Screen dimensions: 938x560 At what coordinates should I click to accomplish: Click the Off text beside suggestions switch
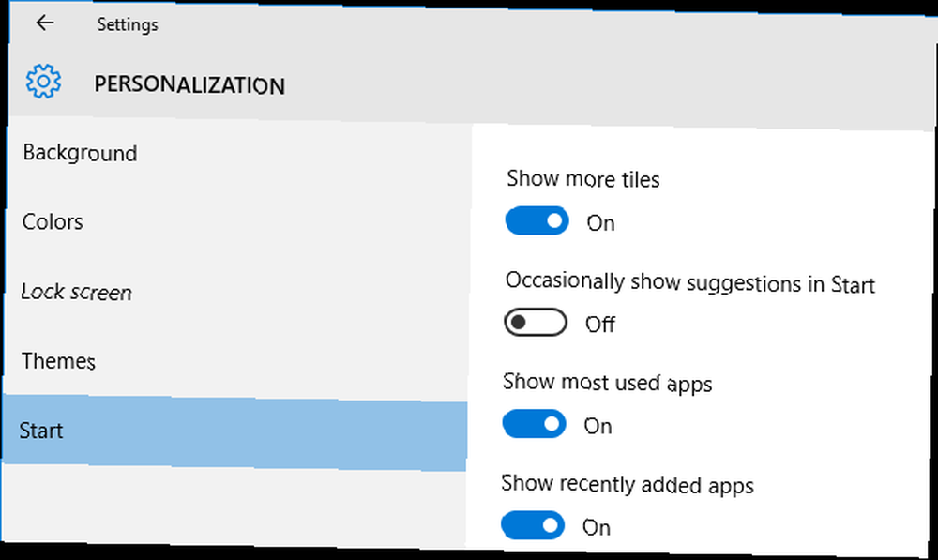600,325
